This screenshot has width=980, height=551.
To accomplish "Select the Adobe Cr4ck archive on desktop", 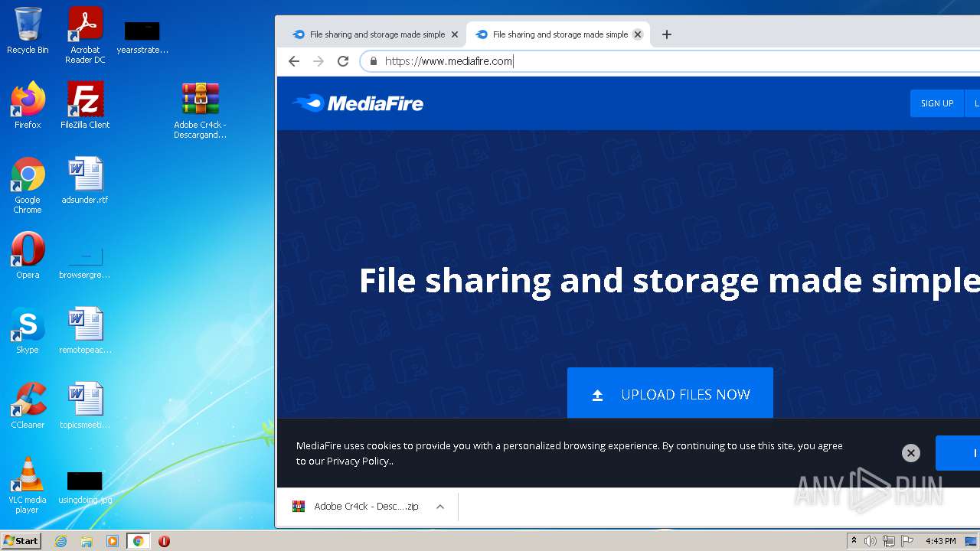I will click(200, 110).
